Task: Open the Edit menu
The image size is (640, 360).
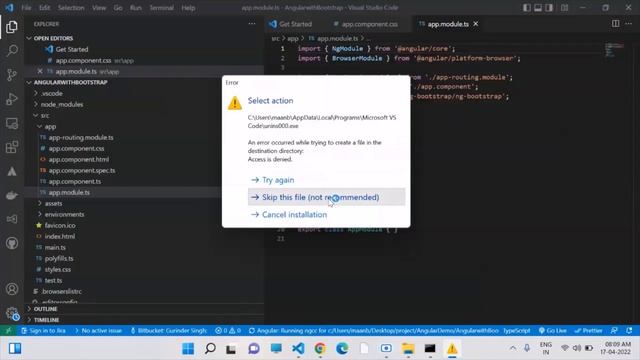Action: point(44,8)
